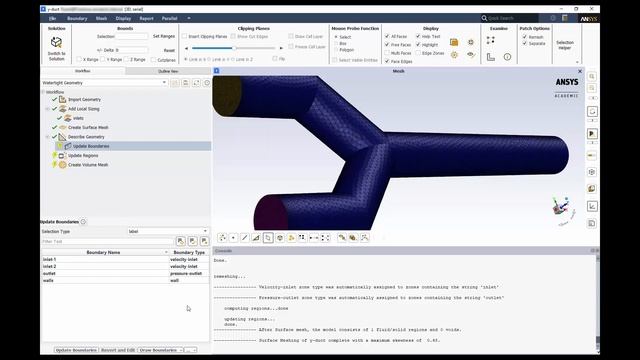The width and height of the screenshot is (640, 360).
Task: Click the Bounds Selection input field
Action: point(132,36)
